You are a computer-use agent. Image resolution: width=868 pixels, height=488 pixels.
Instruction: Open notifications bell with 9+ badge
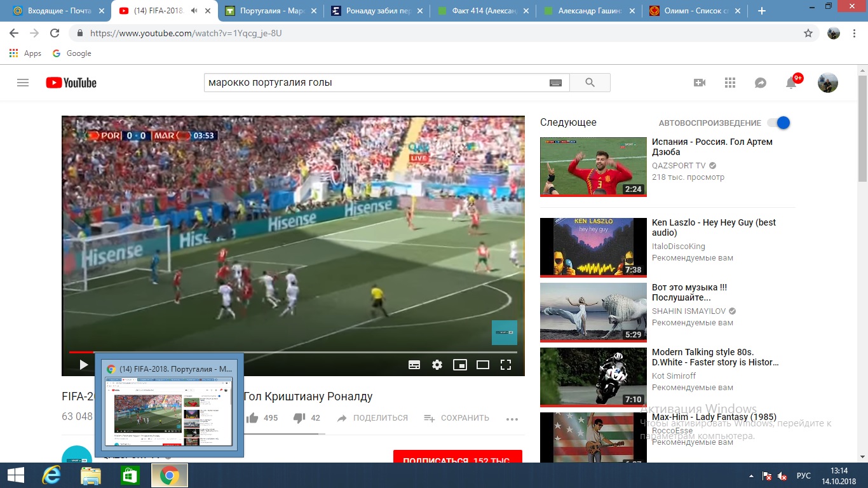coord(792,82)
